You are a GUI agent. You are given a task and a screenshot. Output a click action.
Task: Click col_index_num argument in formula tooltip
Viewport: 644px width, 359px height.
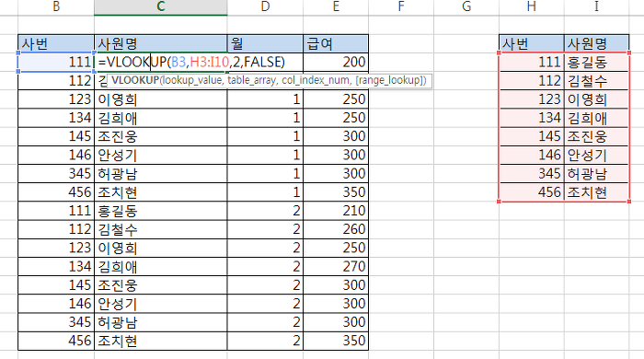coord(316,80)
